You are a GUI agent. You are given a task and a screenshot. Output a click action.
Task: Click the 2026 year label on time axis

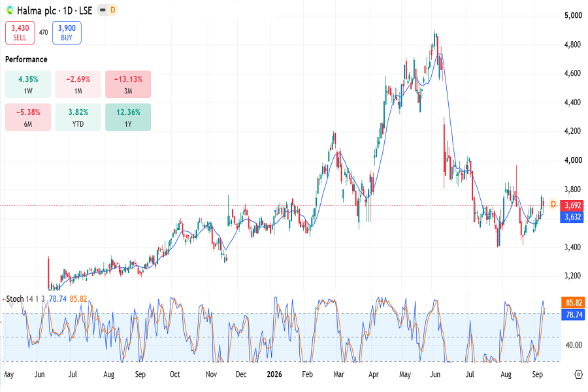pos(274,374)
